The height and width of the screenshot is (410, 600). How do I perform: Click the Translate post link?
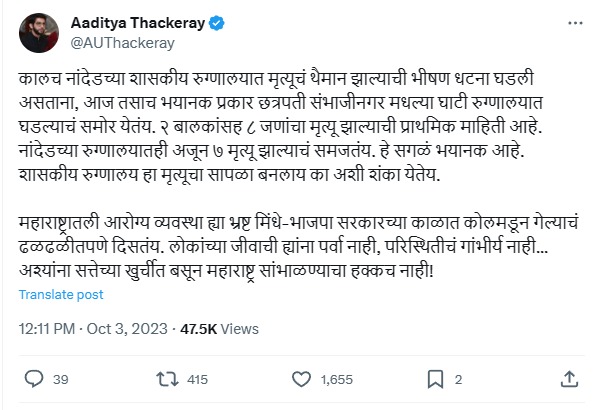pyautogui.click(x=61, y=294)
